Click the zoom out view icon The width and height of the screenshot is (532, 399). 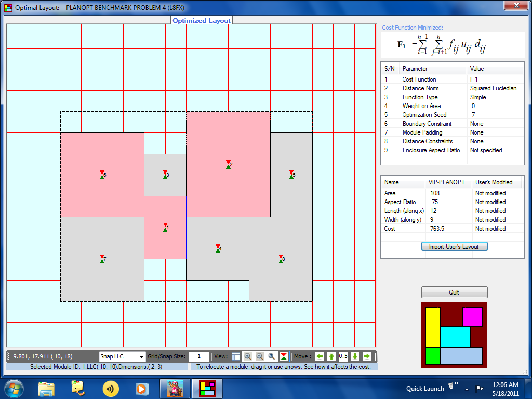pos(259,356)
